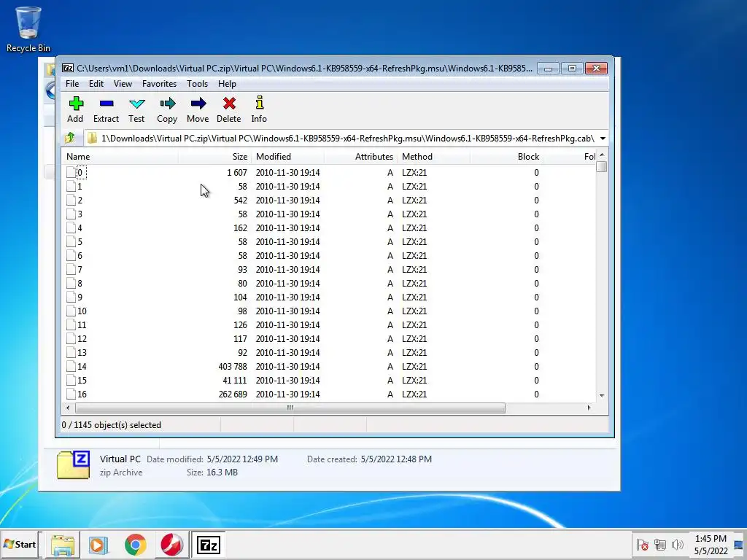Select file named 12
Screen dimensions: 747x560
pyautogui.click(x=82, y=338)
